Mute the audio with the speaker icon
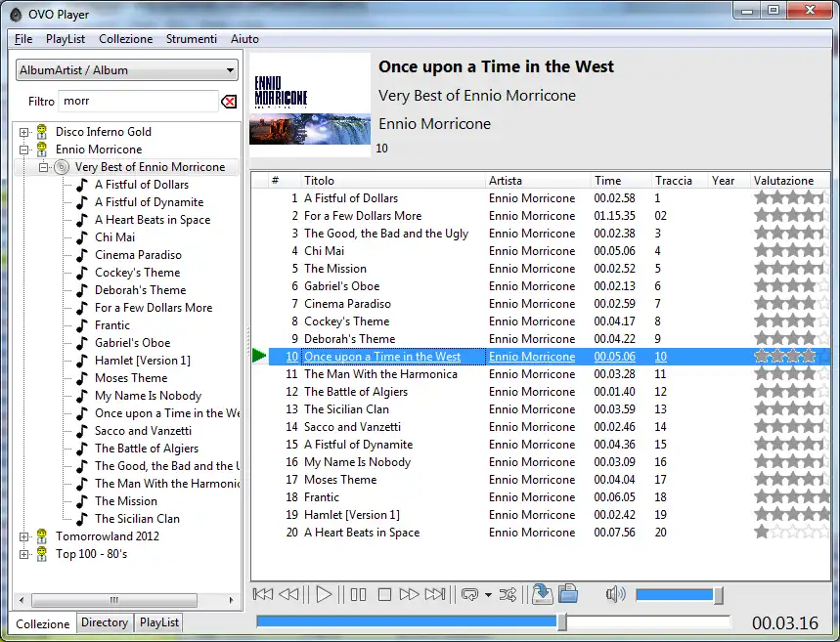The image size is (840, 642). click(615, 594)
